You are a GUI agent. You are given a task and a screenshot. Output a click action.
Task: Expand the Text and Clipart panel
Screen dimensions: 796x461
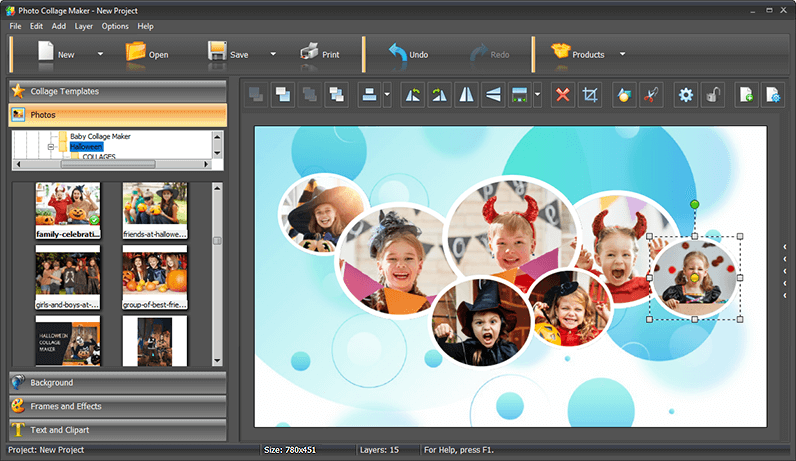(x=117, y=430)
